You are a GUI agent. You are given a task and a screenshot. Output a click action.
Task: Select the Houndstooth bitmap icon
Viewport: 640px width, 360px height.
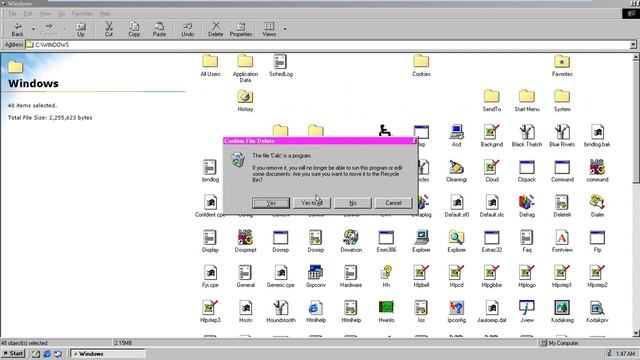coord(281,311)
